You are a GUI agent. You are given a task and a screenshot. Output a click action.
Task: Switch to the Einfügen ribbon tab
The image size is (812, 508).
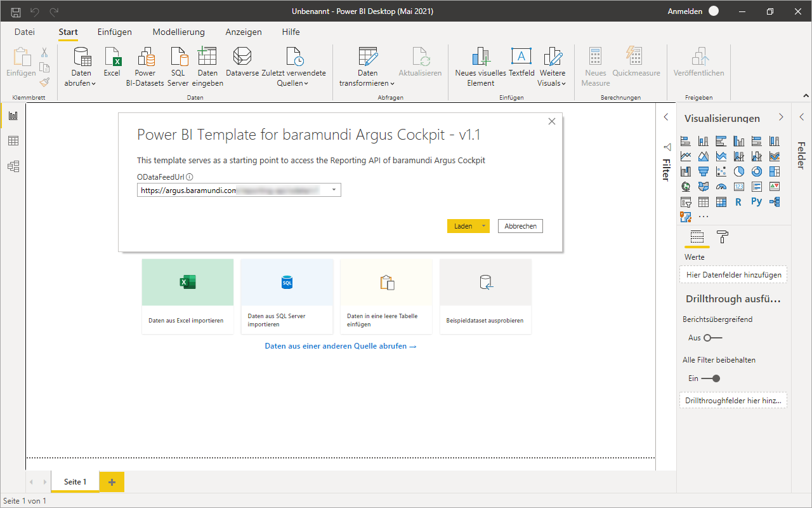click(x=114, y=32)
